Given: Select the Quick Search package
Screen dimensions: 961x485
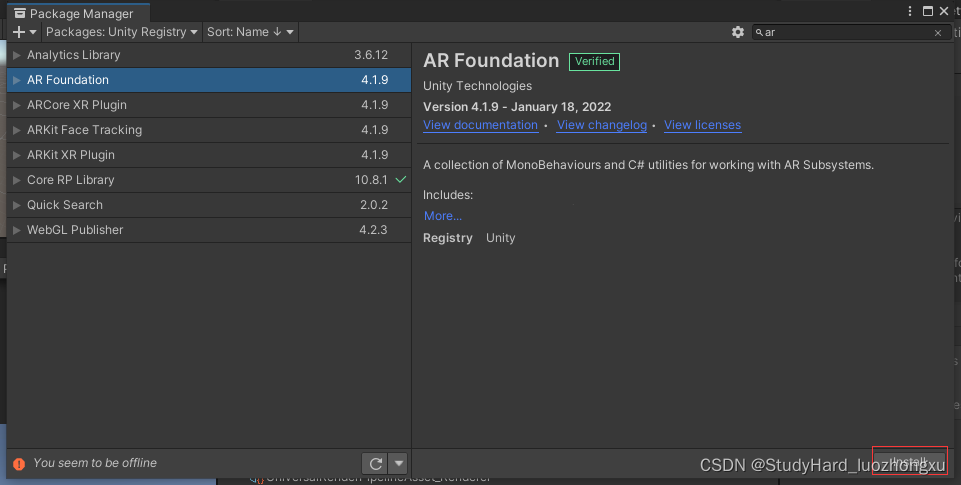Looking at the screenshot, I should click(209, 205).
